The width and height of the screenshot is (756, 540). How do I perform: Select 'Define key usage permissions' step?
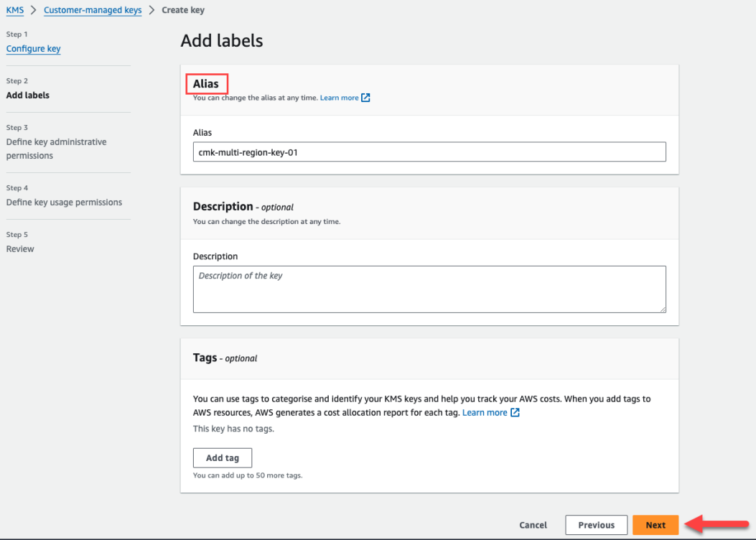point(64,202)
